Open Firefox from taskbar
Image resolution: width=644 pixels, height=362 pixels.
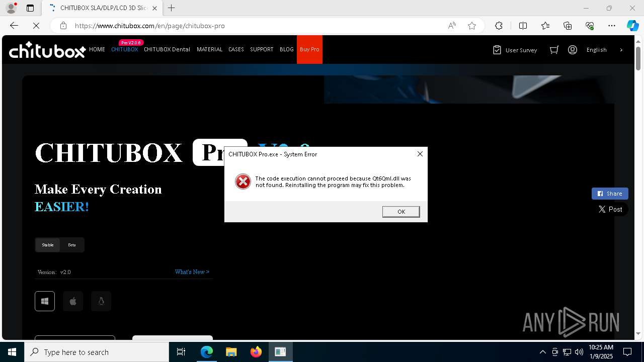pos(256,352)
